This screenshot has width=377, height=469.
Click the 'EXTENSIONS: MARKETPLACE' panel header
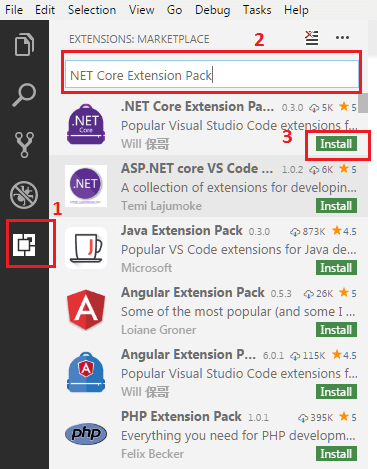pos(139,39)
